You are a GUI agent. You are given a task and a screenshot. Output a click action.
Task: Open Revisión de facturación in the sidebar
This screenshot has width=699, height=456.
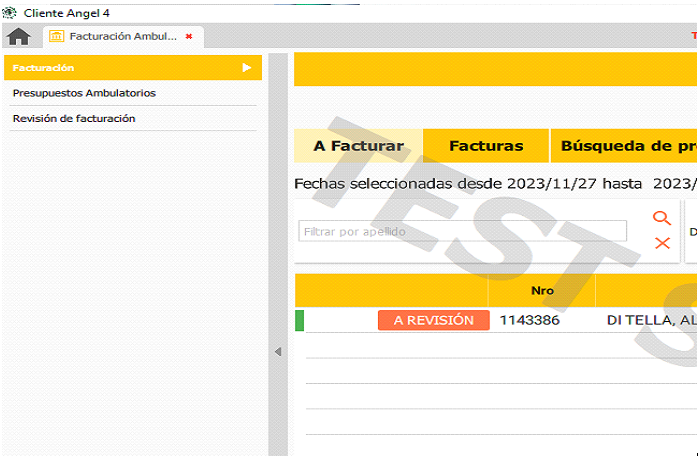(74, 118)
